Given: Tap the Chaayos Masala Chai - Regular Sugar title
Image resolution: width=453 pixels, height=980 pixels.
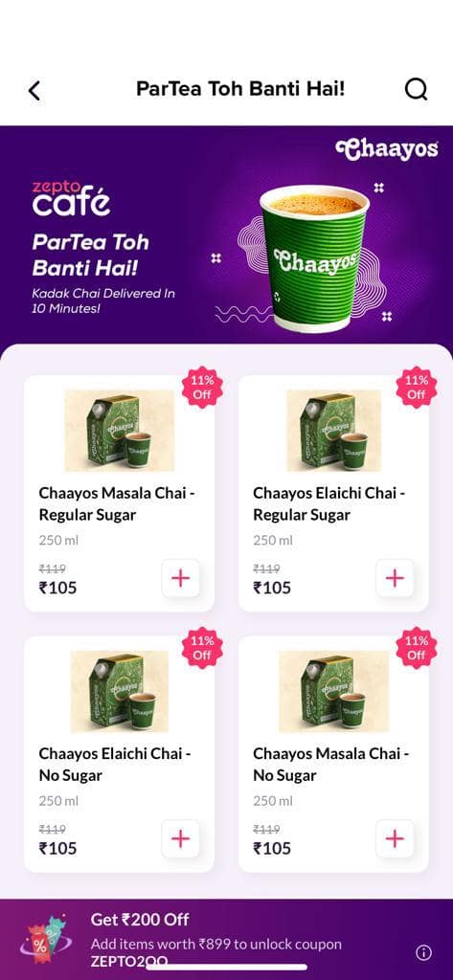Looking at the screenshot, I should (118, 503).
